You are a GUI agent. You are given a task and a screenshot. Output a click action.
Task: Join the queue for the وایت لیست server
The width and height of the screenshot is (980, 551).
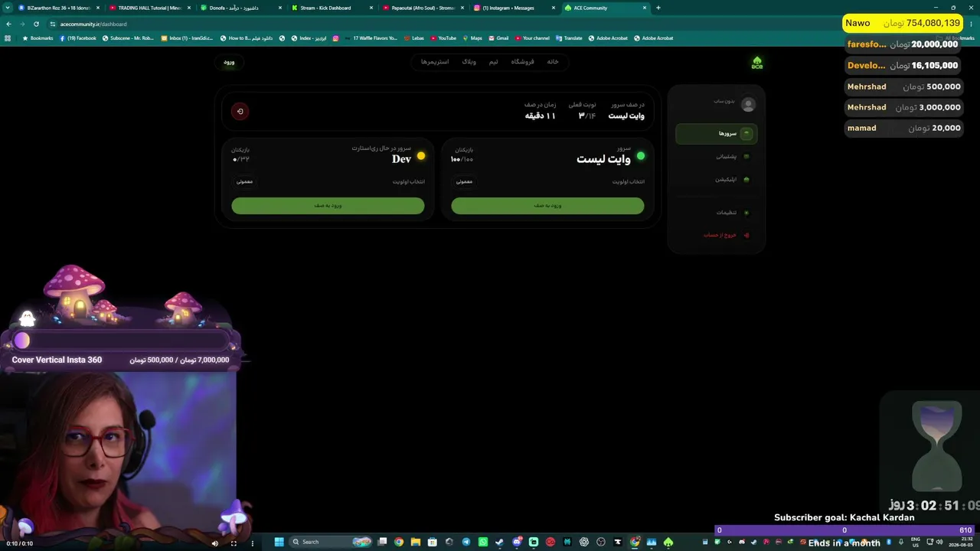click(547, 206)
